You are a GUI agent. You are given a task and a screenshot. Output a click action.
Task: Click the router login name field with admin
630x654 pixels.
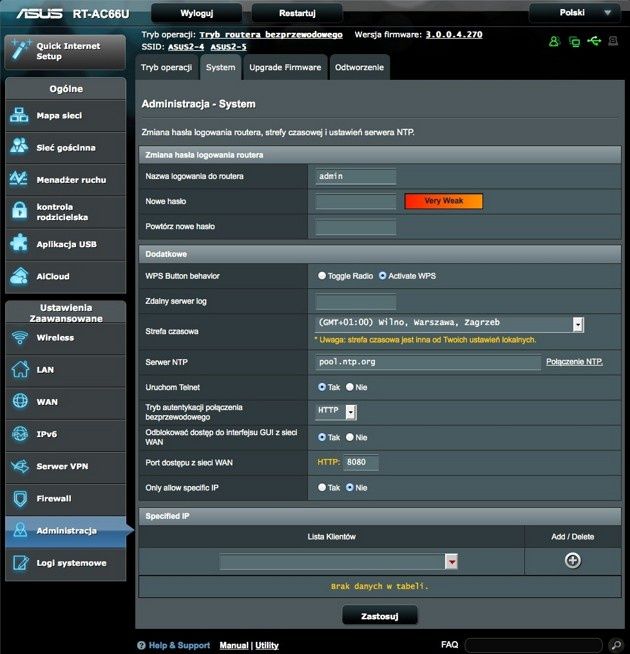[355, 176]
